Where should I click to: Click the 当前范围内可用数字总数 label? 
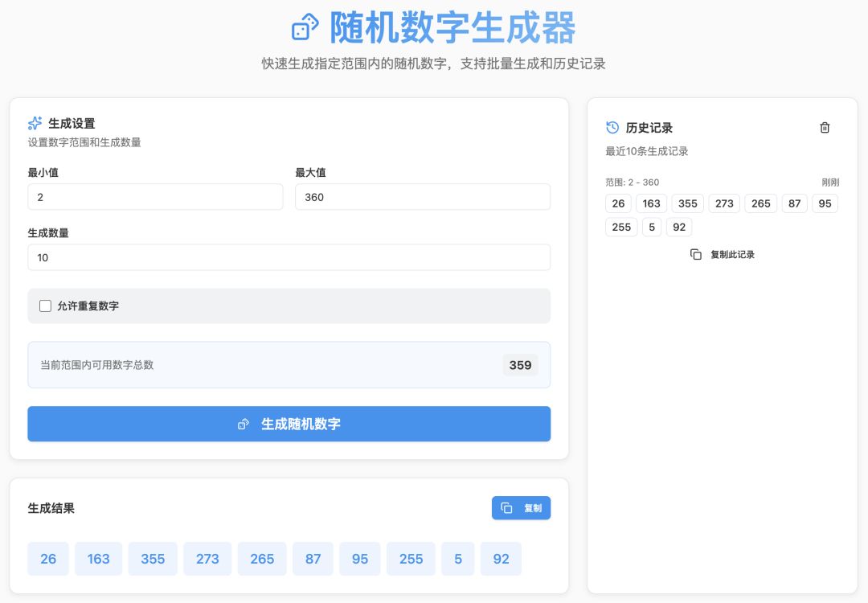point(97,365)
